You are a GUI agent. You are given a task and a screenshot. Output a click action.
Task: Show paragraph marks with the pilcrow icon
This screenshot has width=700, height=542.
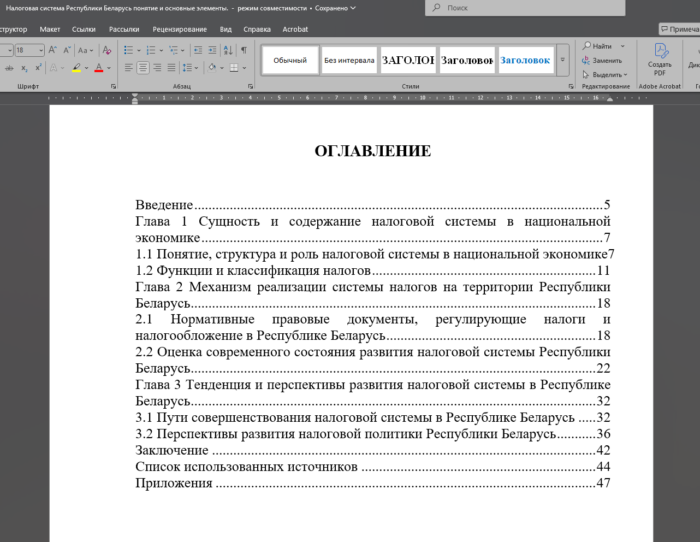pos(244,50)
